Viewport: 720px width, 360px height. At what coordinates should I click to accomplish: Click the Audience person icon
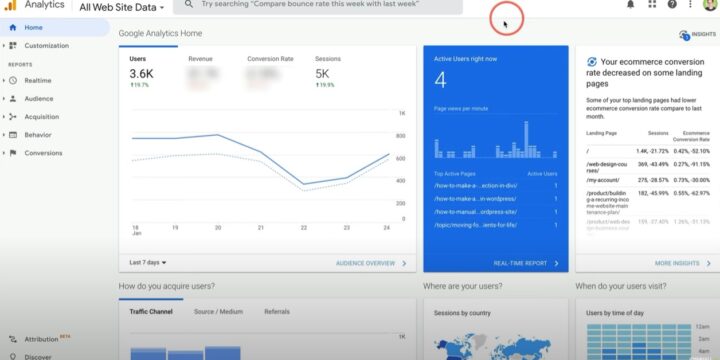click(13, 99)
